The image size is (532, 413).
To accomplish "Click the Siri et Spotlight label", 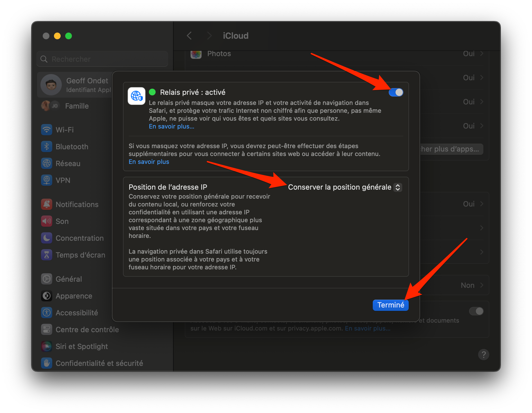I will coord(82,347).
